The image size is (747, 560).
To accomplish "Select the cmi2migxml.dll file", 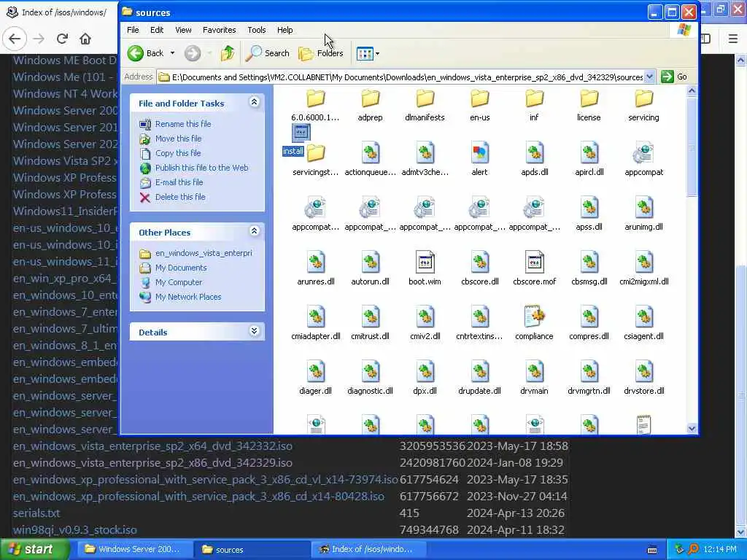I will [x=643, y=269].
